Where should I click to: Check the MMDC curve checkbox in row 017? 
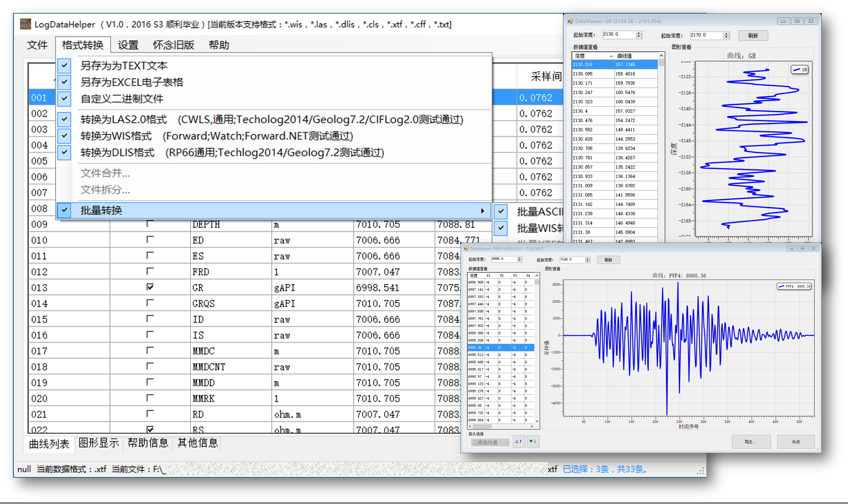pyautogui.click(x=150, y=350)
